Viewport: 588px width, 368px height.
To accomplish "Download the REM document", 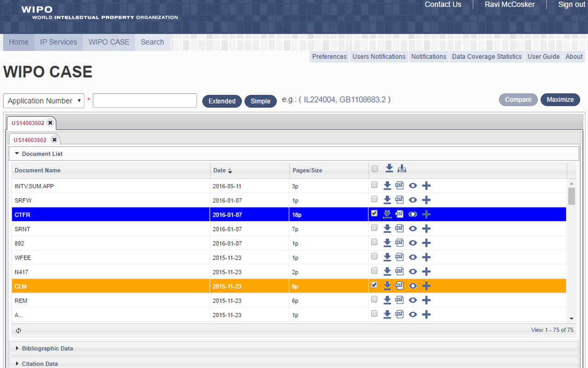I will tap(387, 300).
